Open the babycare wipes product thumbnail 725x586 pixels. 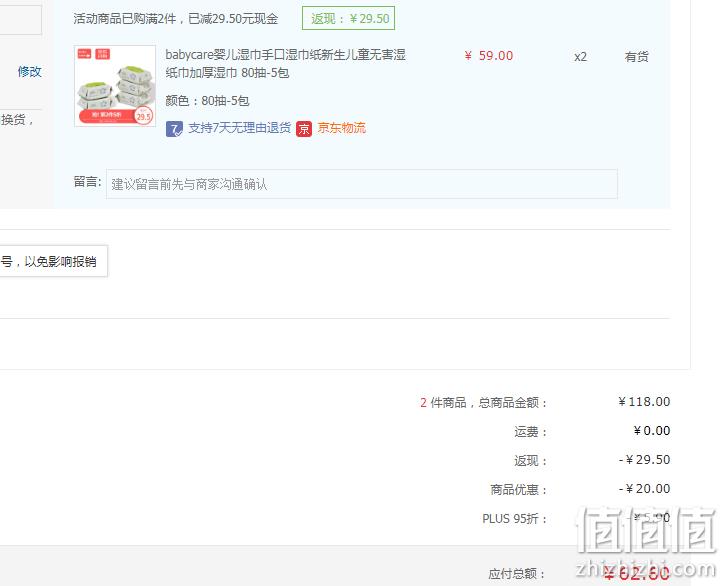[x=115, y=86]
